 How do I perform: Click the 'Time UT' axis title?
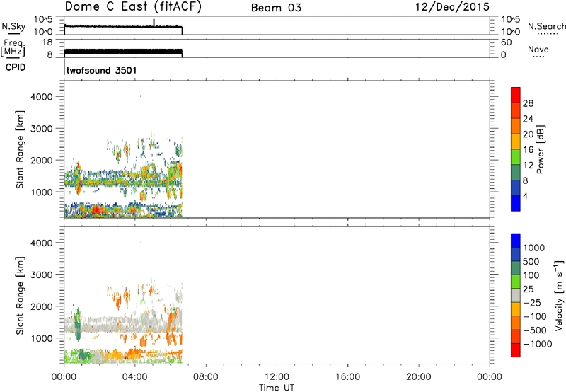[277, 388]
